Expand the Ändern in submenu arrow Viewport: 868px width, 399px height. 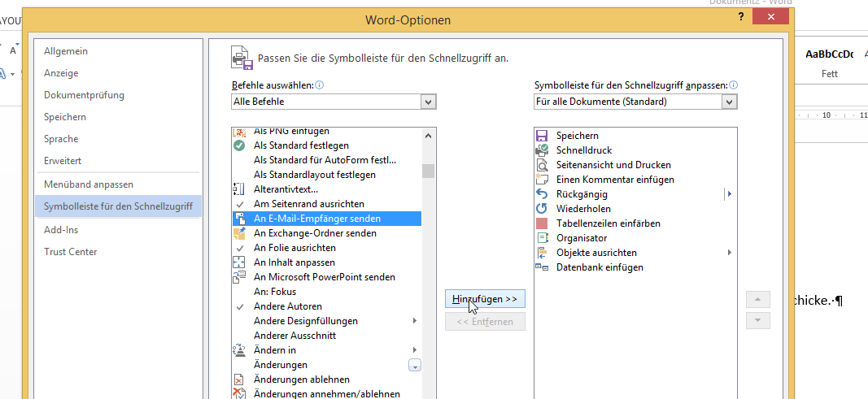(x=415, y=349)
